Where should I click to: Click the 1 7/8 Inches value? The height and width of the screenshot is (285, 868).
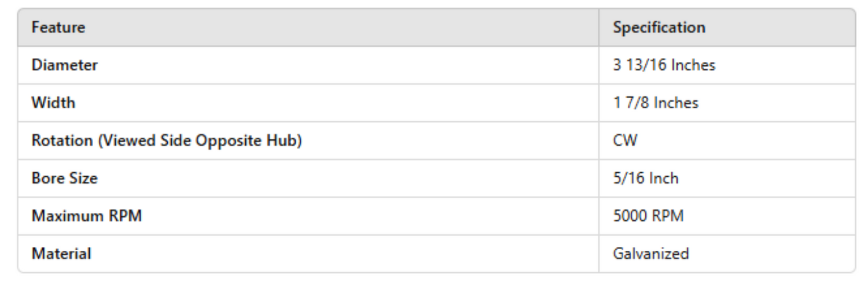(656, 103)
